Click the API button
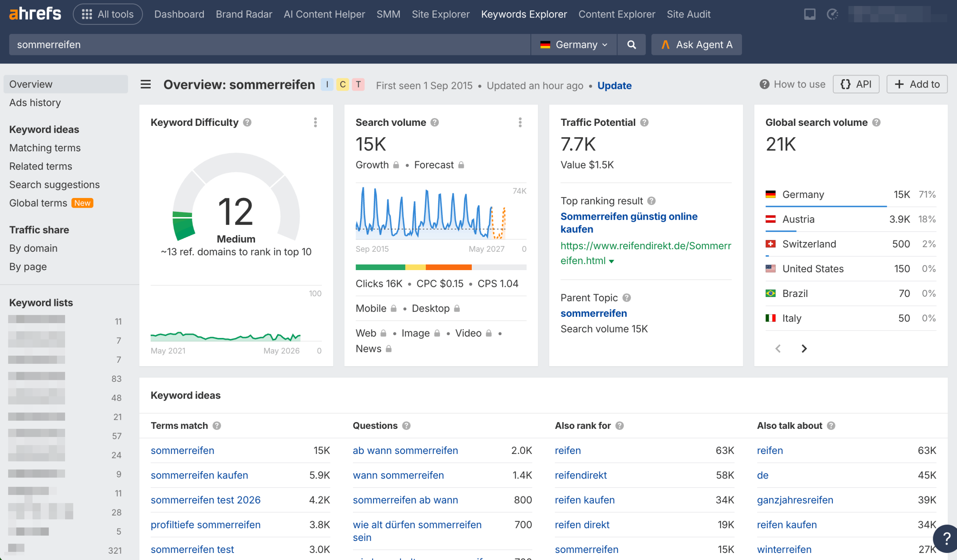 [856, 84]
